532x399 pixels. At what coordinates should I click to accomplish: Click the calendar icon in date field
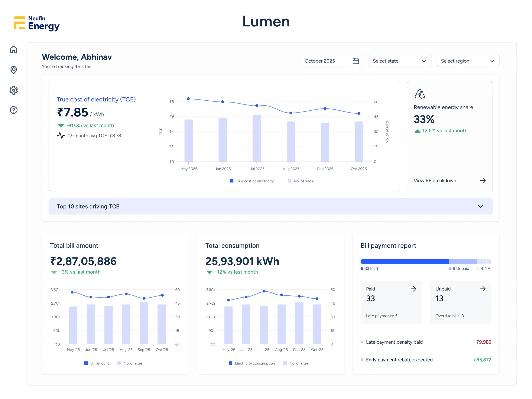[x=356, y=61]
